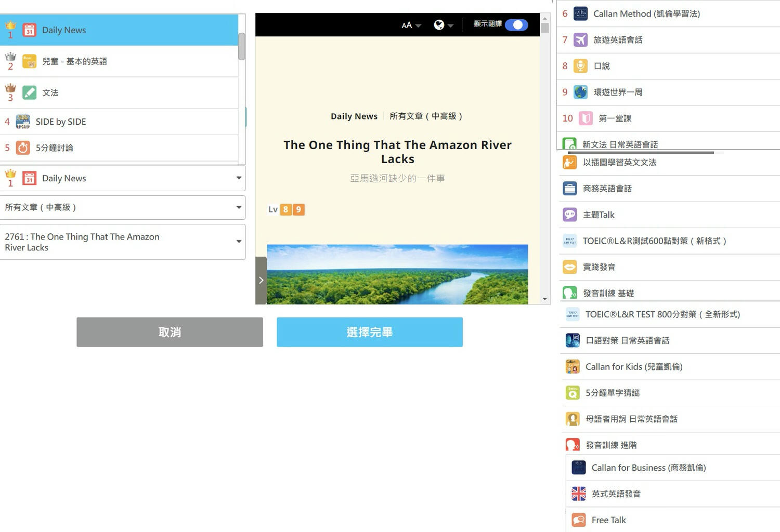This screenshot has height=532, width=780.
Task: Click 實踐發音 course text
Action: click(599, 267)
